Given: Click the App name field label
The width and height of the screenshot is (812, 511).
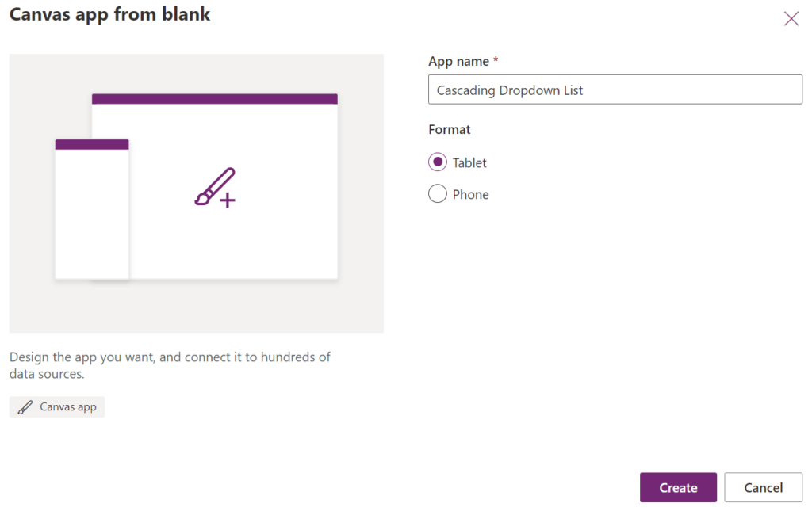Looking at the screenshot, I should point(458,62).
